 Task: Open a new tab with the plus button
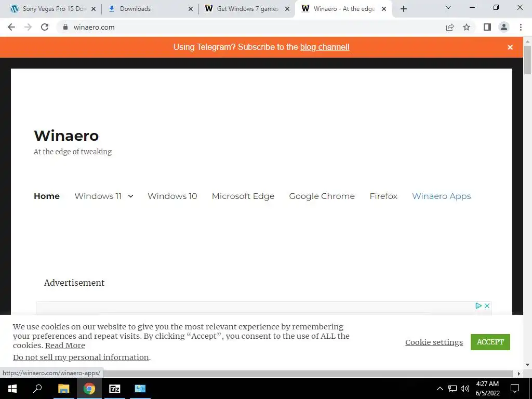pos(403,9)
